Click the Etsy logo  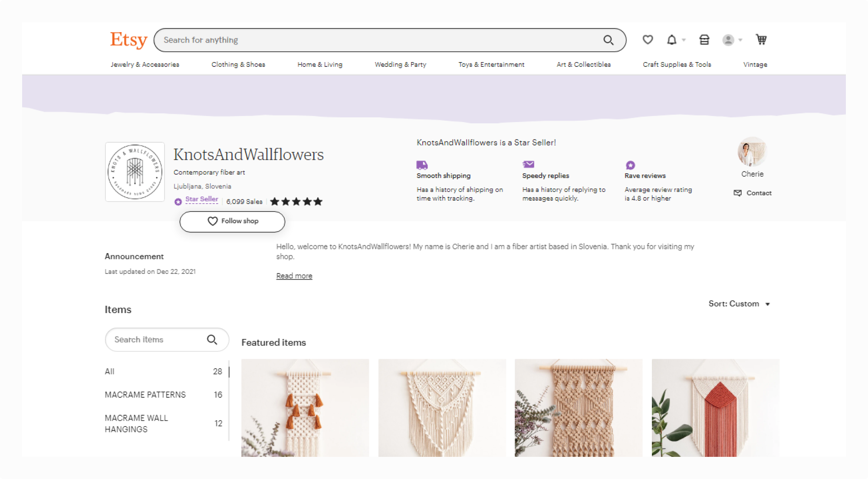pos(128,40)
